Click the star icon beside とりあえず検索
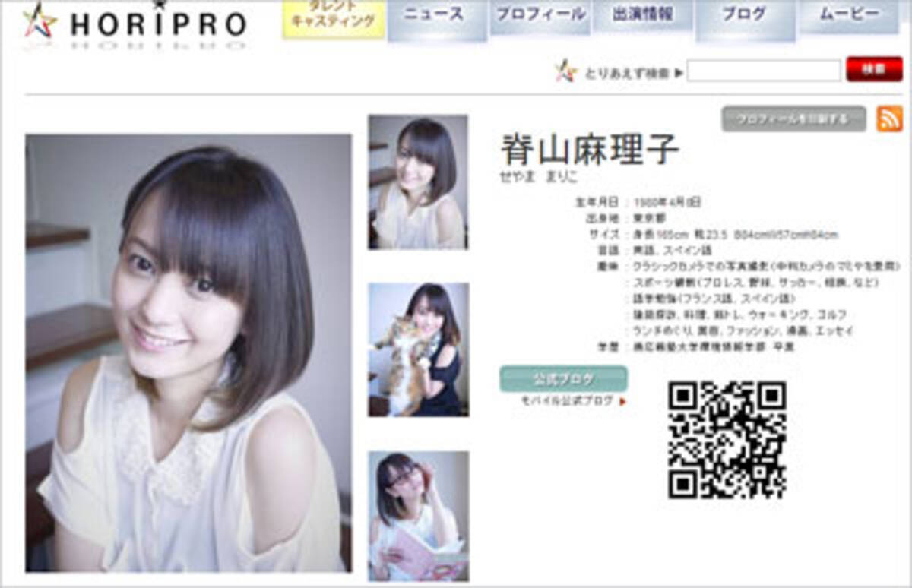912x588 pixels. pos(565,72)
